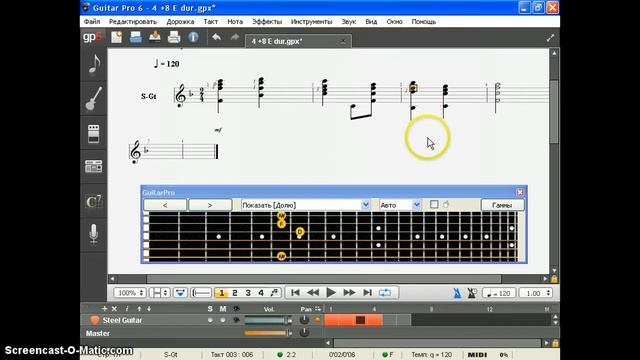The width and height of the screenshot is (640, 360).
Task: Move the track down arrow
Action: click(x=149, y=309)
